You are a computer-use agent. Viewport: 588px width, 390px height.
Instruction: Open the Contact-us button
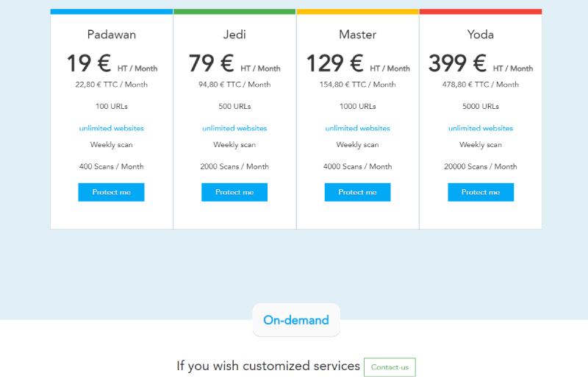point(390,367)
